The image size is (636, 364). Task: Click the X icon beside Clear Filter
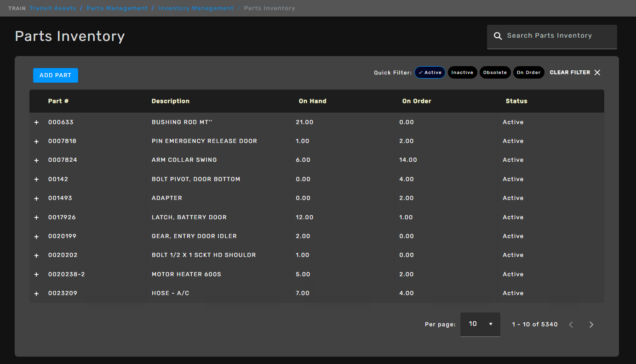point(597,73)
